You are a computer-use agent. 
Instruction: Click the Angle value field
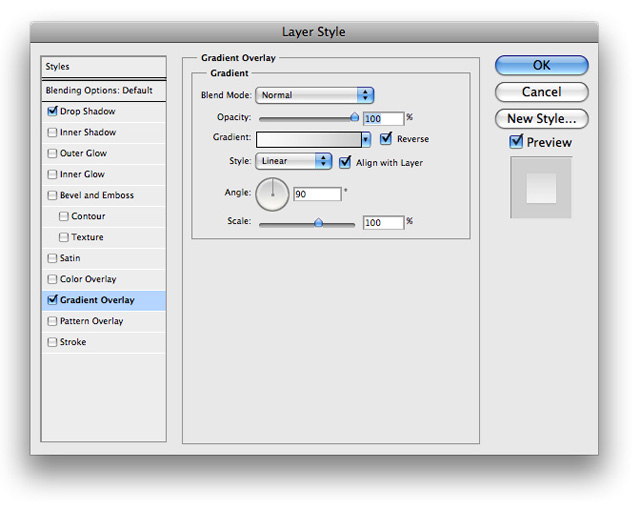[317, 194]
